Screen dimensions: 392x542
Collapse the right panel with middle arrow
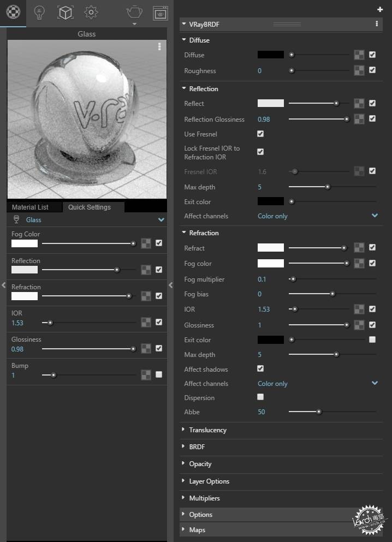click(170, 285)
